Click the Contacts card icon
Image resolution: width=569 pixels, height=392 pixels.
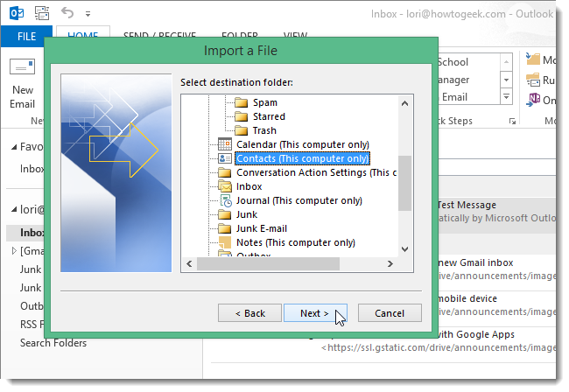point(225,158)
